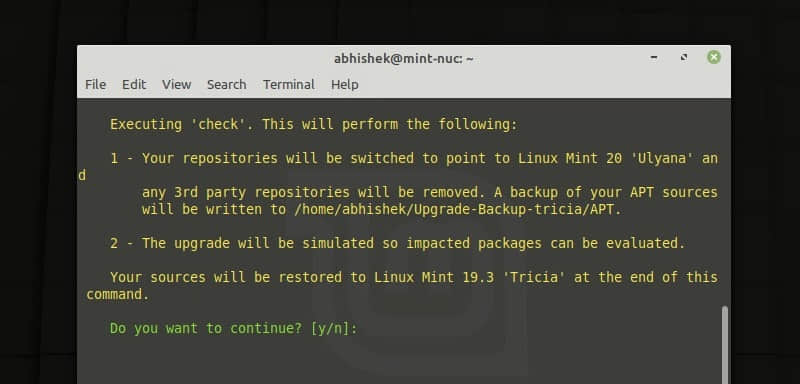The image size is (800, 384).
Task: Open the Terminal menu
Action: pos(289,85)
